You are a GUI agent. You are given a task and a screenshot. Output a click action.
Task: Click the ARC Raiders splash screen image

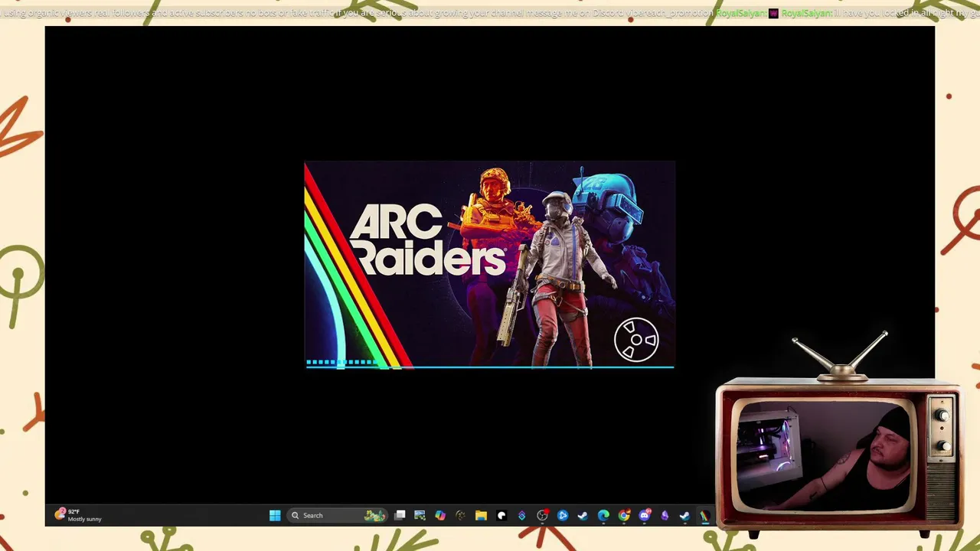click(490, 265)
